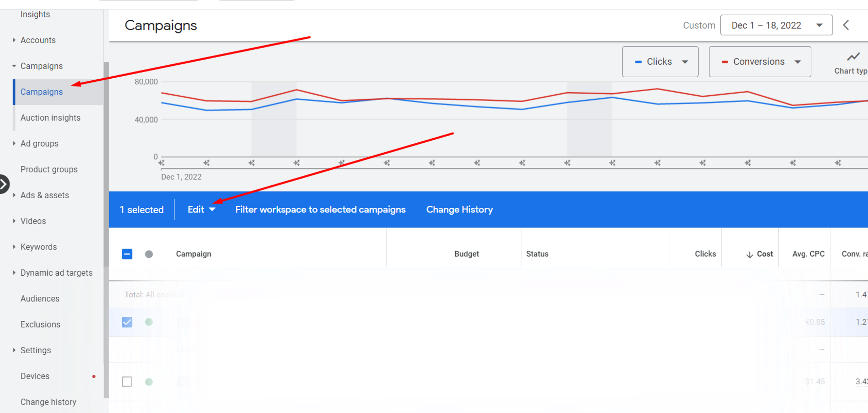Viewport: 868px width, 413px height.
Task: Click first sparkle marker on chart axis
Action: click(161, 163)
